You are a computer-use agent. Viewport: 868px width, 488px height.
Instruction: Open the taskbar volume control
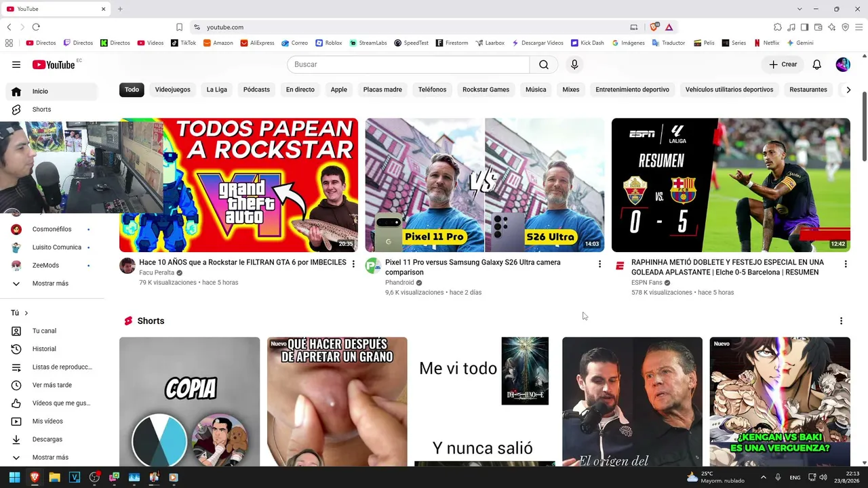tap(823, 477)
